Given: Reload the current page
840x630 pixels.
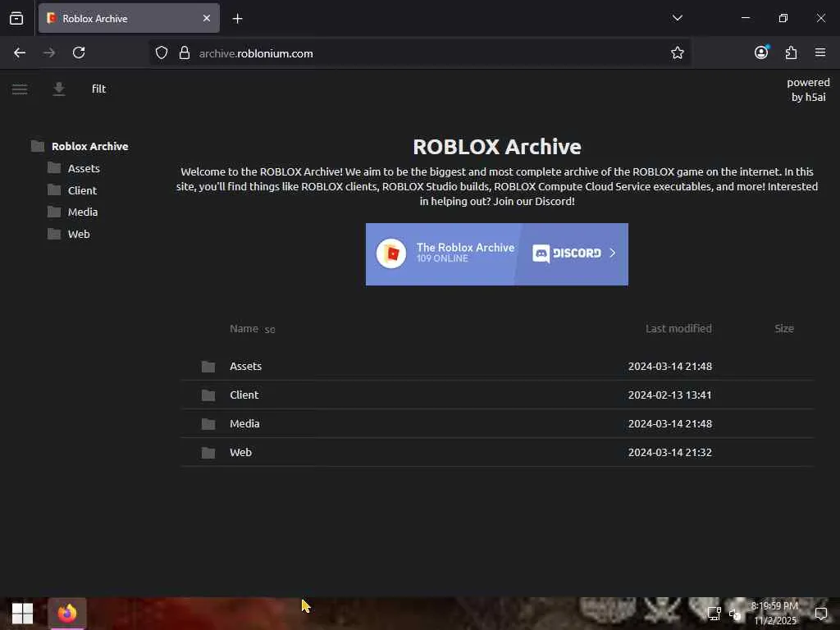Looking at the screenshot, I should [x=79, y=52].
